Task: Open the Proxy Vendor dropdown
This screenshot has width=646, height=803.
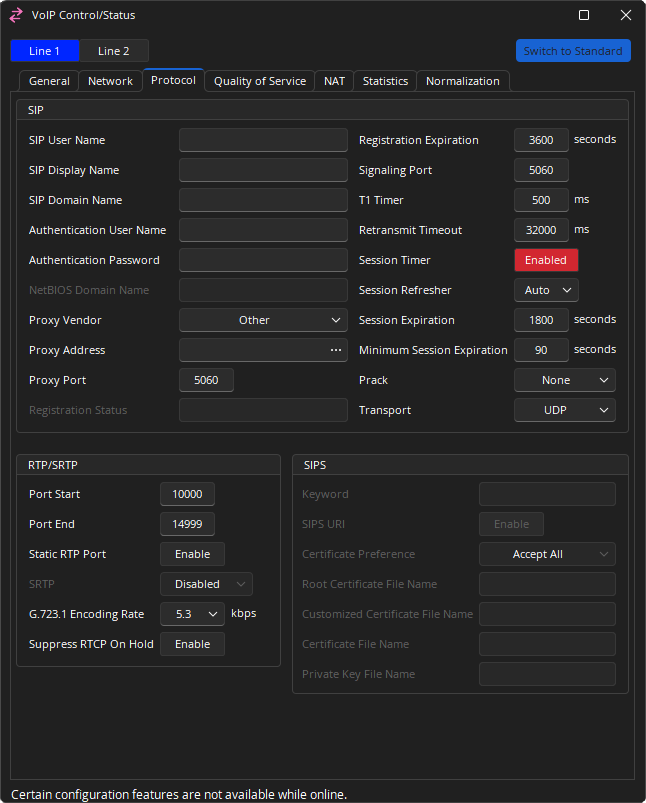Action: tap(263, 320)
